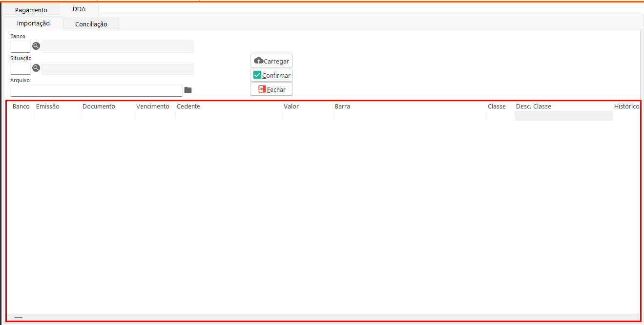Open the Conciliação sub-tab
644x325 pixels.
[91, 24]
